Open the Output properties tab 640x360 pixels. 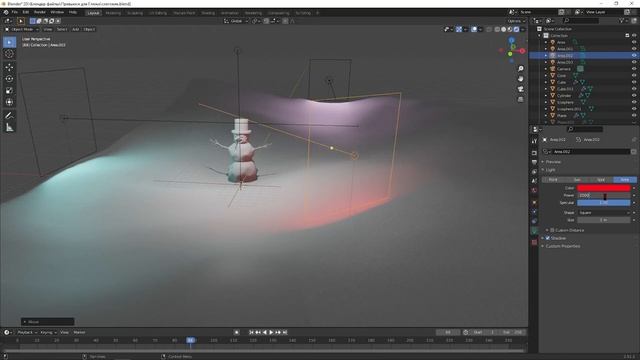pos(534,162)
